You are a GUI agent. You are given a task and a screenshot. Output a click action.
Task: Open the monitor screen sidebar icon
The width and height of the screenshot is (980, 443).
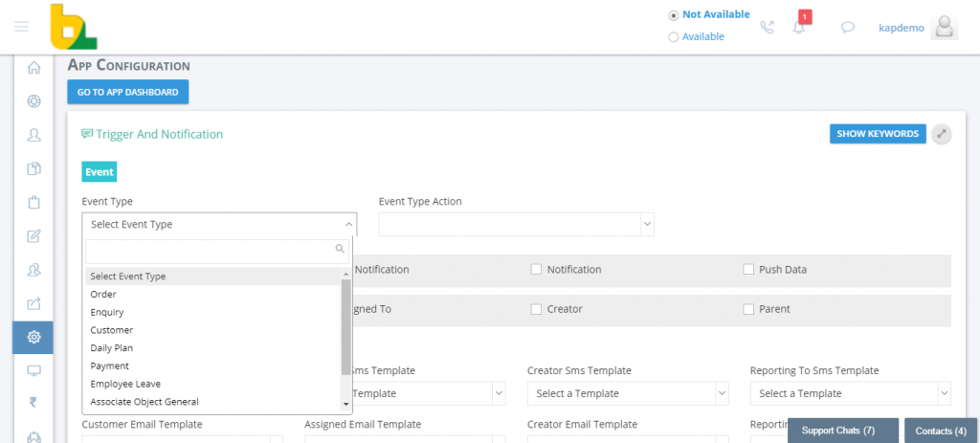point(33,370)
